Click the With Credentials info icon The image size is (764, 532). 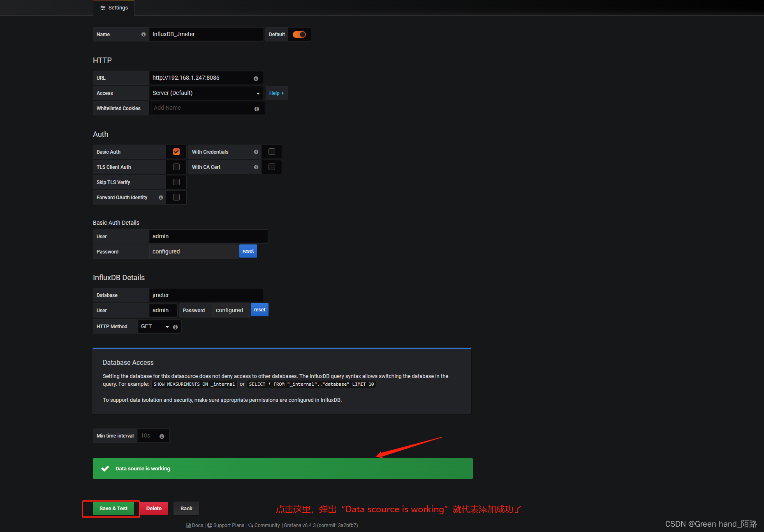(x=256, y=152)
